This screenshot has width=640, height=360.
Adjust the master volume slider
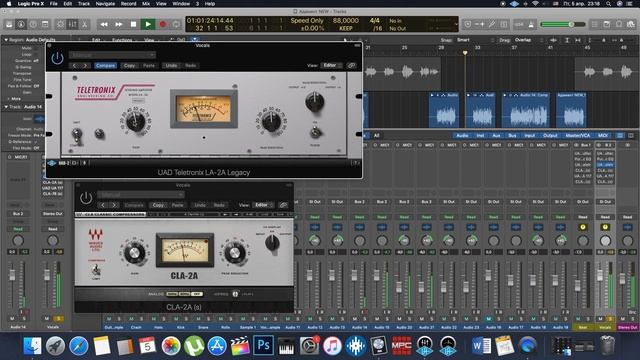click(562, 24)
